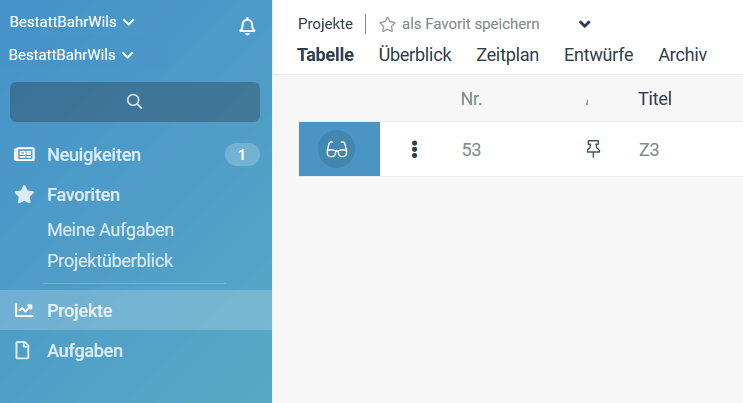Screen dimensions: 743x403
Task: Open the three-dot menu for row 53
Action: (x=415, y=149)
